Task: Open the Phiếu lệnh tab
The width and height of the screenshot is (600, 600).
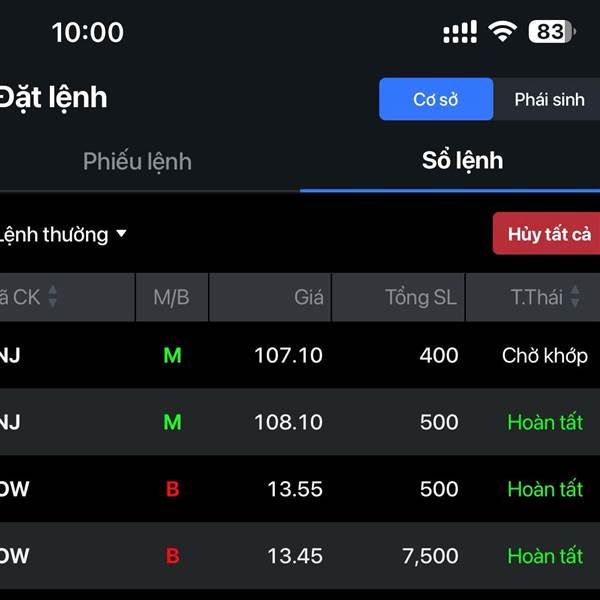Action: tap(137, 161)
